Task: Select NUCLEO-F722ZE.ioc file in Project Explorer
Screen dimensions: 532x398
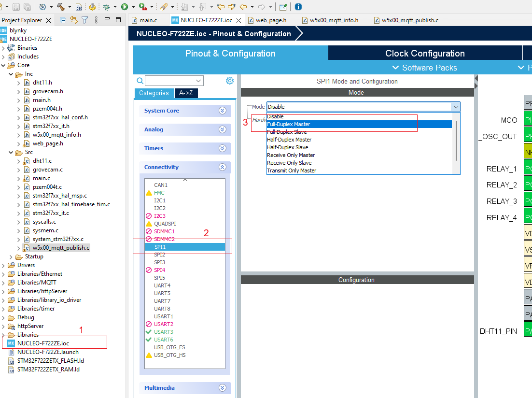Action: pos(43,343)
